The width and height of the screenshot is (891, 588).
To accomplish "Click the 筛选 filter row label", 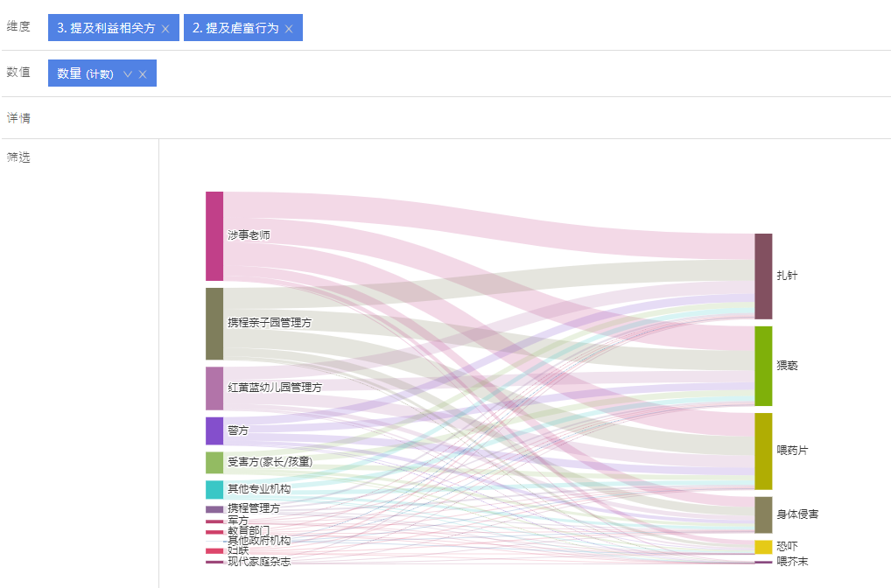I will click(x=18, y=158).
